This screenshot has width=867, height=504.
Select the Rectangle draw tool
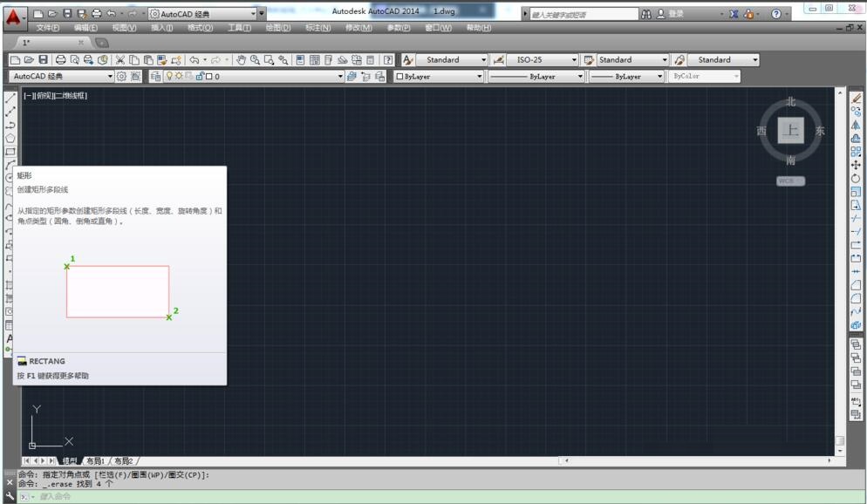(x=10, y=152)
